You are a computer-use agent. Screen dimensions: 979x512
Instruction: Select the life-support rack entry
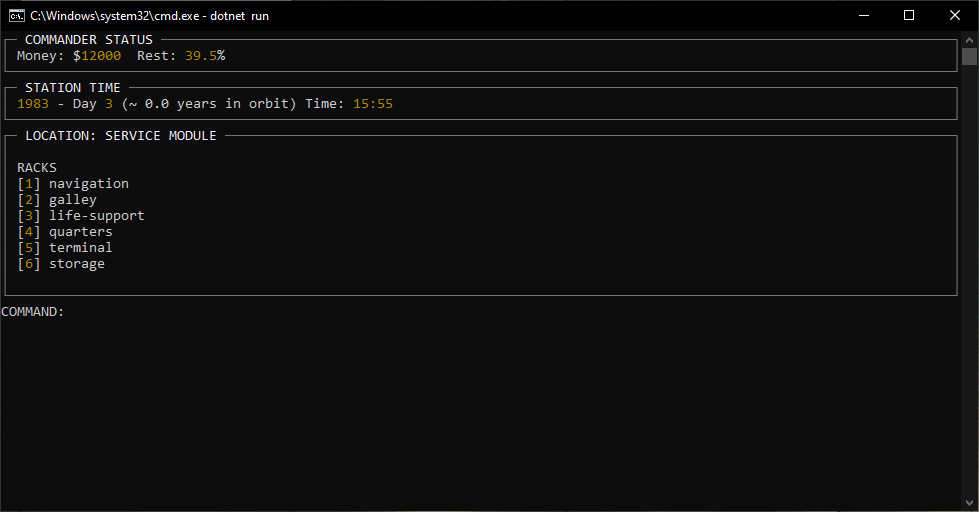point(96,216)
